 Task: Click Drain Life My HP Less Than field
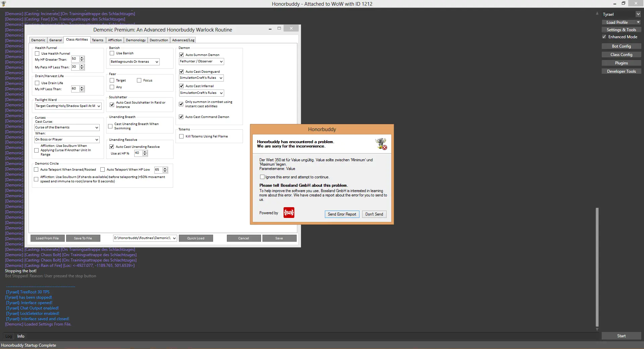[x=75, y=89]
